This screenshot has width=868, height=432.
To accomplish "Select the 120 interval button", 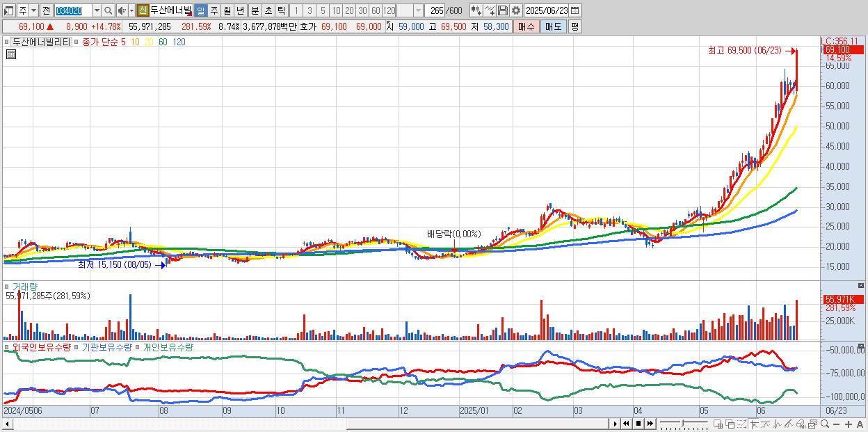I will click(x=389, y=10).
